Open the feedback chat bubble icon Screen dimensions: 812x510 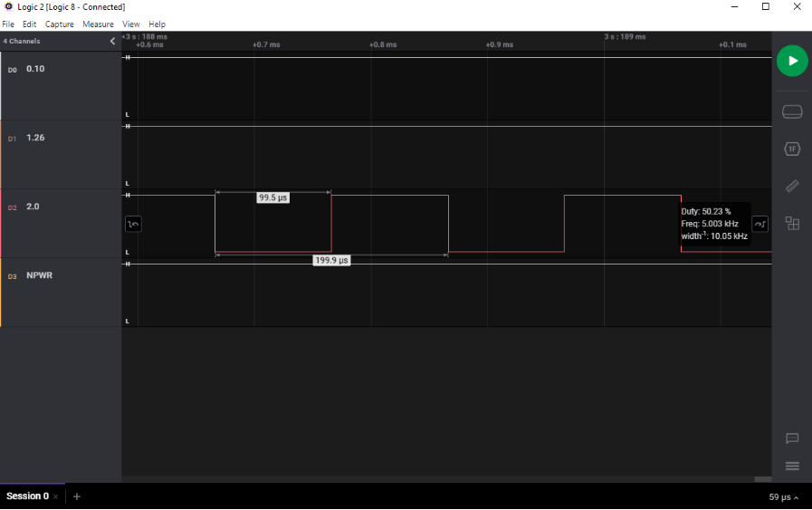pos(792,438)
